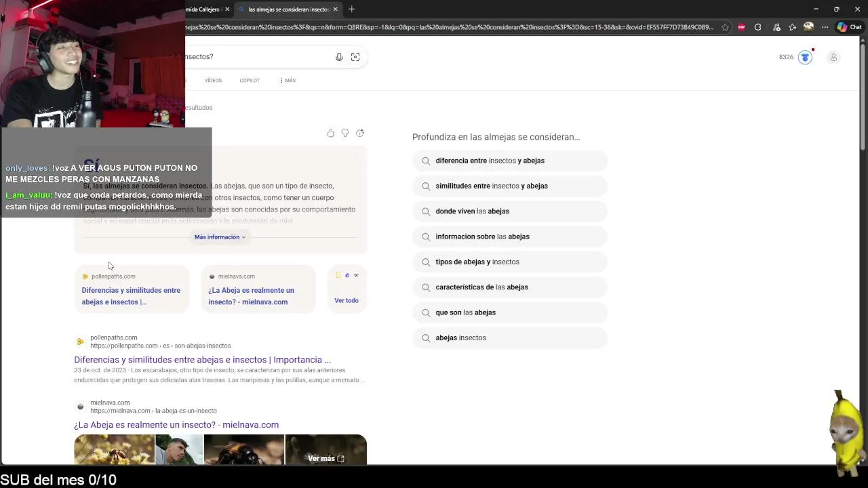Search 'caracteristicas de las abejas' suggestion
Viewport: 868px width, 488px height.
510,287
